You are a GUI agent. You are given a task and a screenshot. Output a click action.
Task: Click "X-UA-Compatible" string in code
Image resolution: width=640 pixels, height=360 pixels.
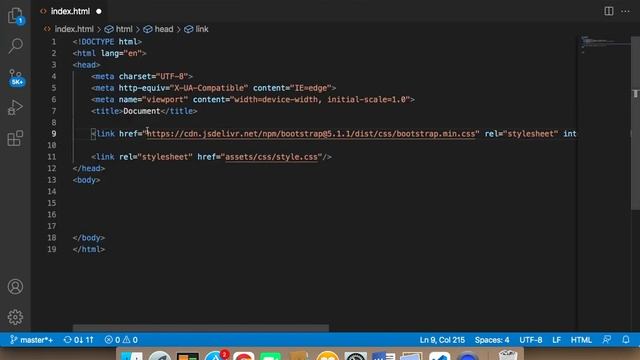click(209, 88)
